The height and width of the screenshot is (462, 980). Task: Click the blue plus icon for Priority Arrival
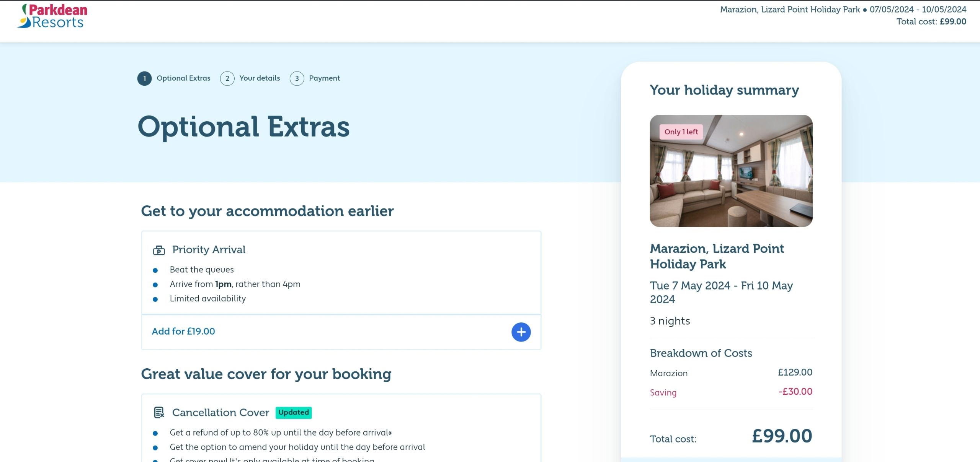tap(521, 332)
